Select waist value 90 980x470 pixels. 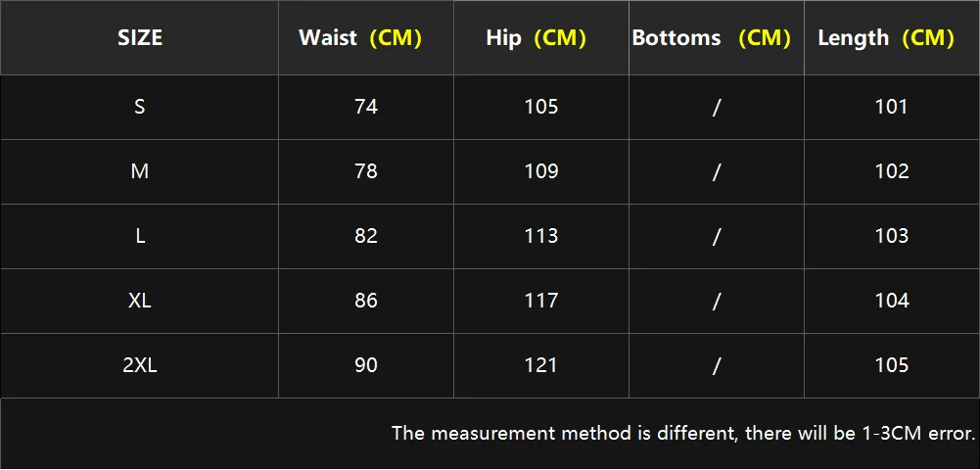pos(365,365)
